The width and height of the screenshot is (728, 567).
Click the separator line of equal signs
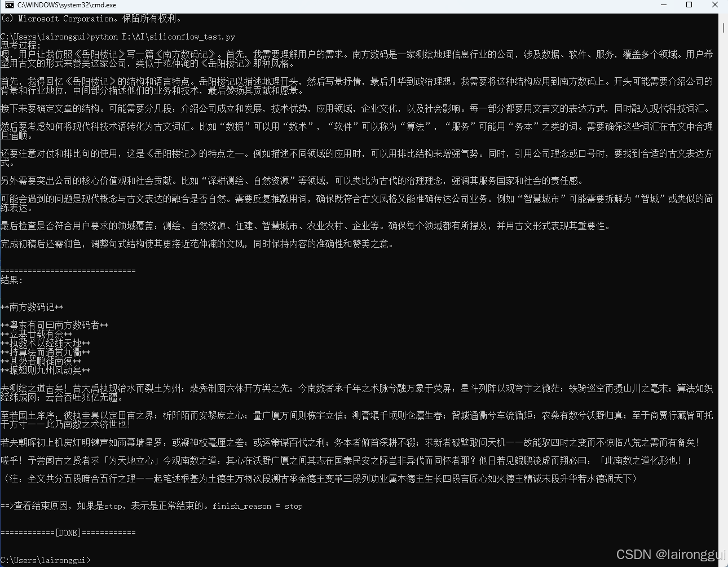(68, 270)
